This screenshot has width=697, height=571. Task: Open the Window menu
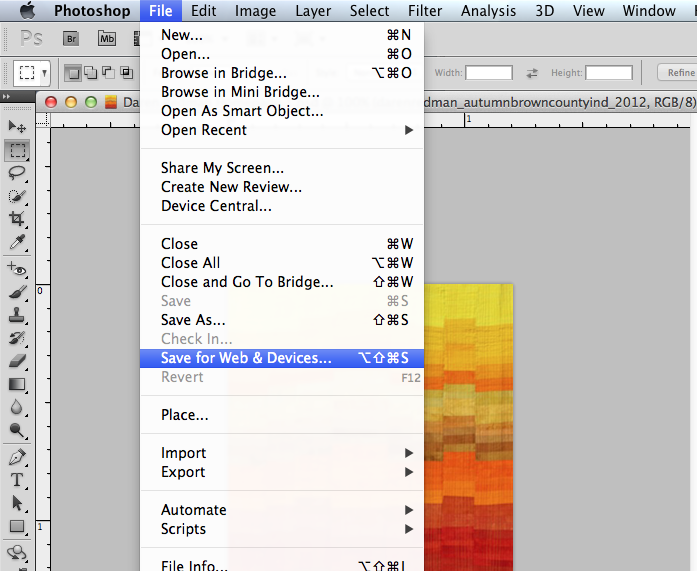649,10
